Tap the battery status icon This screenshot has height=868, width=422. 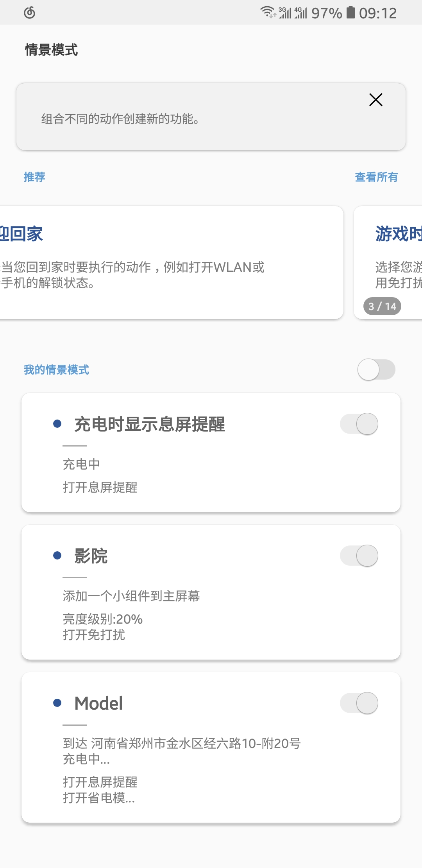[351, 13]
